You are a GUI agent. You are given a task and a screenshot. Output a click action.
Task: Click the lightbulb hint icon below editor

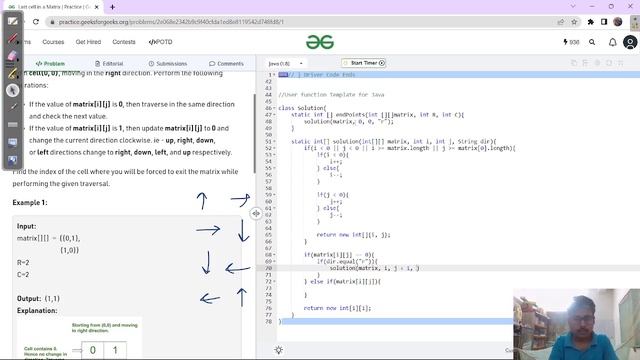279,350
